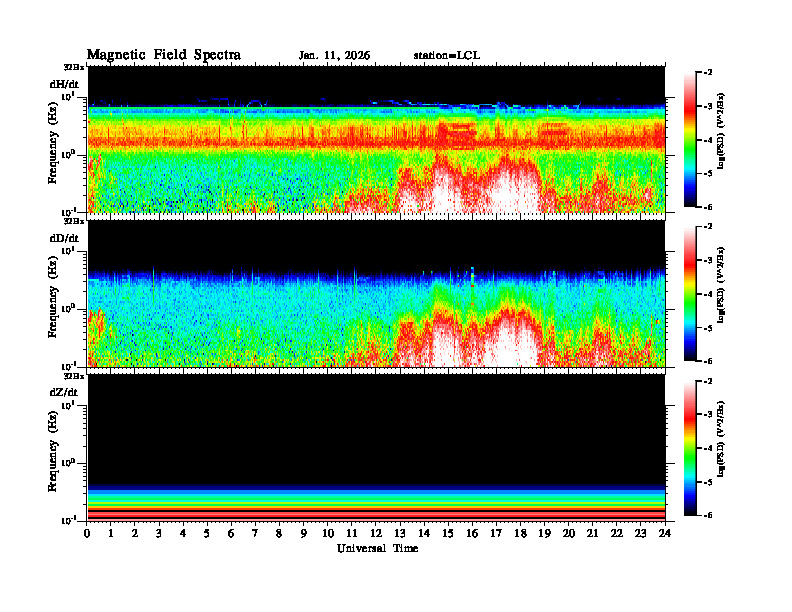Click the "-6" tick on dZ/dt color bar
The image size is (792, 612).
(x=708, y=516)
